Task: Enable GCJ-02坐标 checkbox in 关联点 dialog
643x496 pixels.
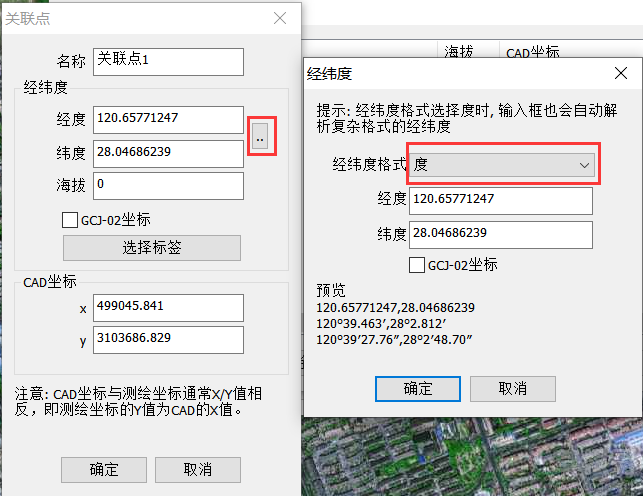Action: click(70, 220)
